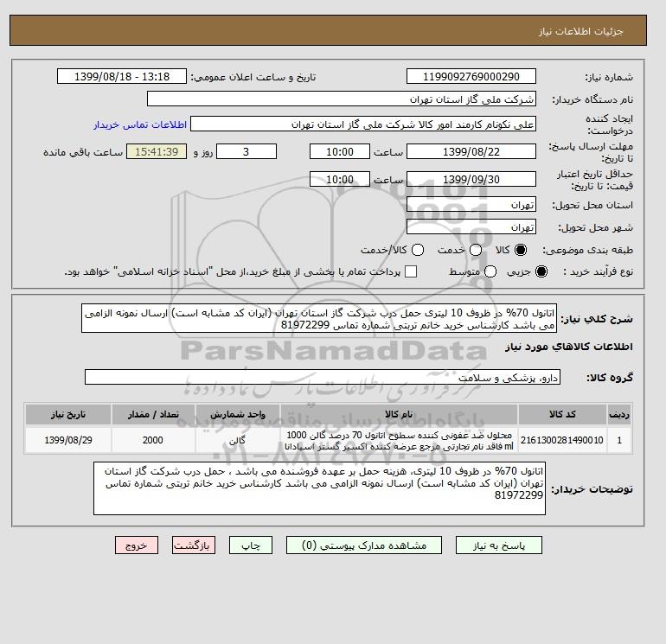Click the request creator field علی نکونام
The height and width of the screenshot is (644, 666).
tap(363, 124)
